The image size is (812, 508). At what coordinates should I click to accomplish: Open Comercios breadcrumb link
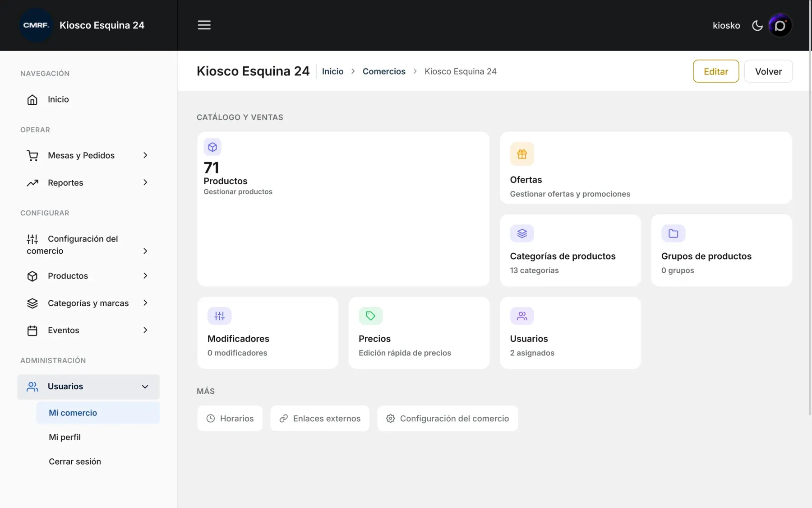384,71
